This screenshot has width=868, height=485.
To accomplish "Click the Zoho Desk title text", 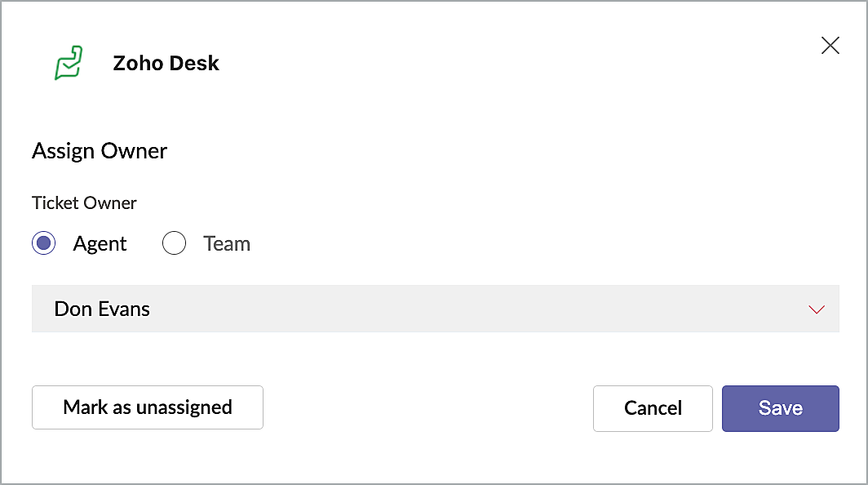I will click(x=166, y=63).
